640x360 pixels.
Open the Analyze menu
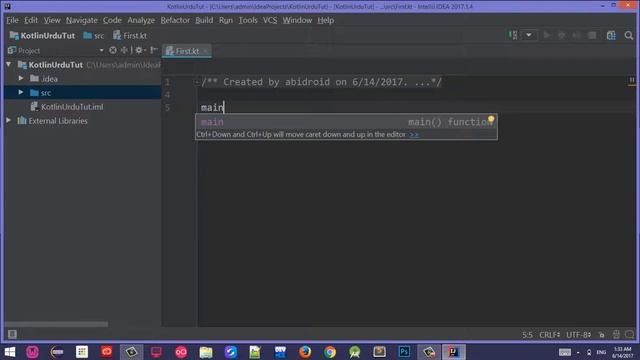(x=141, y=20)
